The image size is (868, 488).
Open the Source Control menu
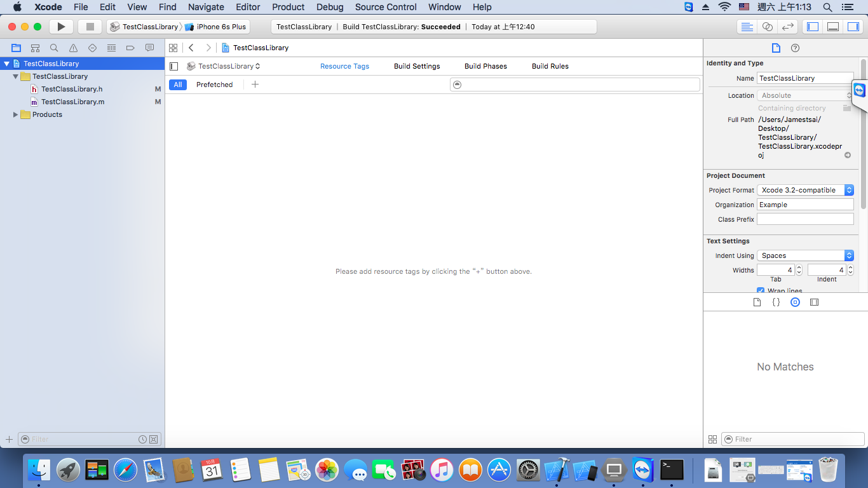point(386,7)
